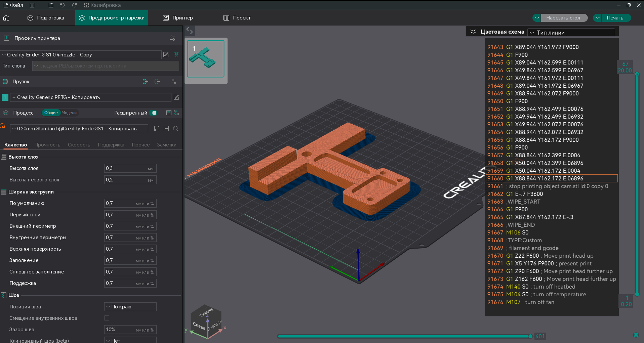Add a new filament to the list
The width and height of the screenshot is (644, 343).
[x=146, y=82]
